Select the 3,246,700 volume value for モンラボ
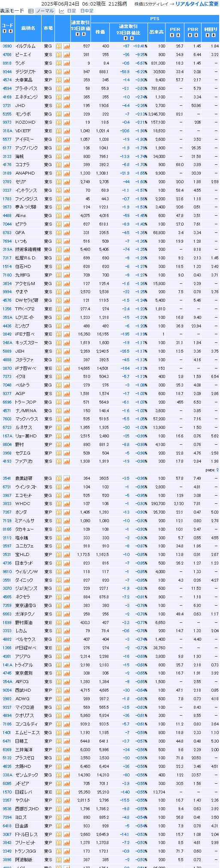223x868 pixels. (x=157, y=114)
